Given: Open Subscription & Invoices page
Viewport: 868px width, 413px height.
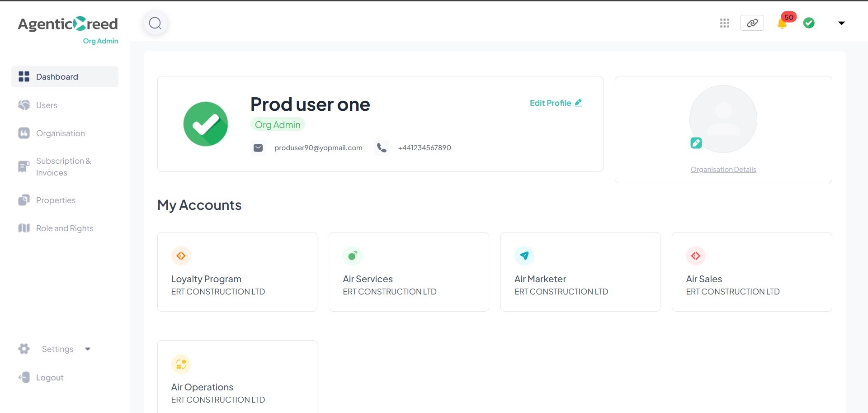Looking at the screenshot, I should pyautogui.click(x=63, y=167).
